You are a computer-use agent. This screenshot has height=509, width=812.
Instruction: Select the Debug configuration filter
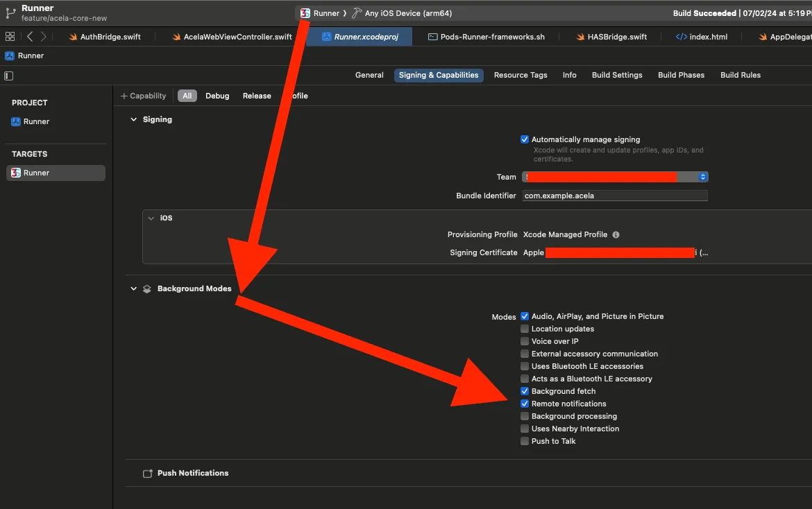(x=217, y=96)
